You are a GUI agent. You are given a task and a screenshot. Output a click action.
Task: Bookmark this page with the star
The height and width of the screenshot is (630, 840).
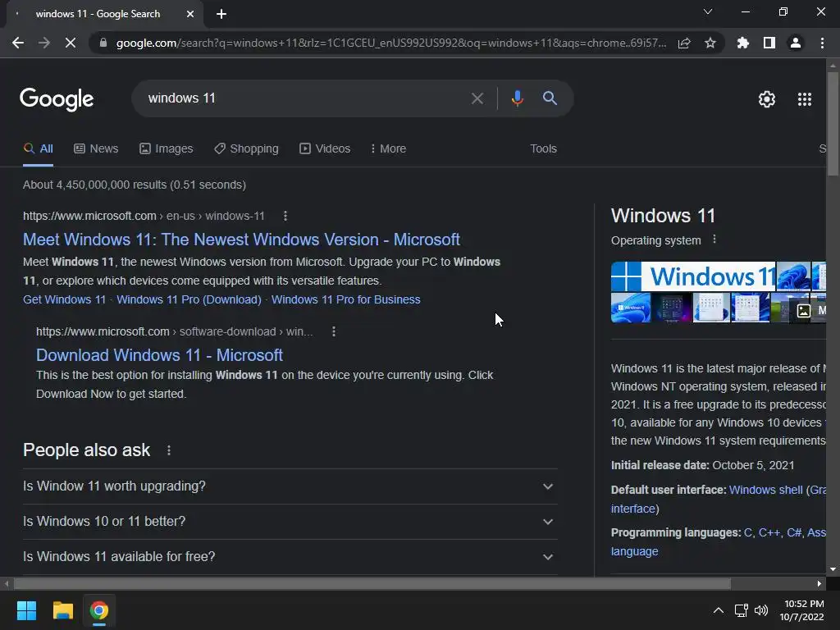(710, 43)
